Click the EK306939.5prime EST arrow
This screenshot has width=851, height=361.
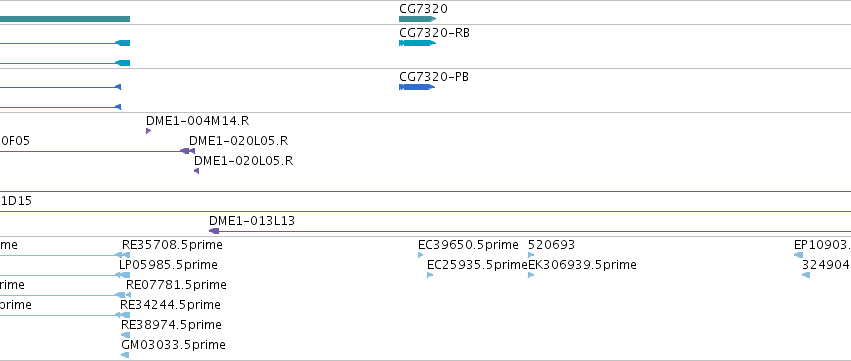tap(531, 275)
